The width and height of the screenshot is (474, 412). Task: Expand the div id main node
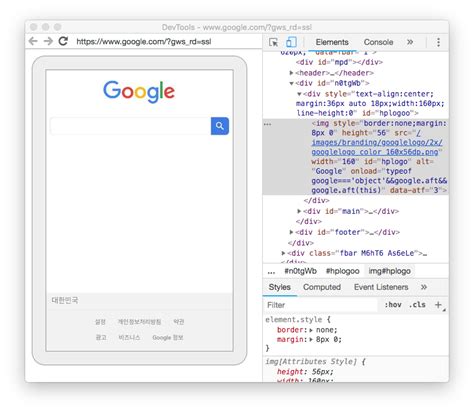[x=299, y=211]
